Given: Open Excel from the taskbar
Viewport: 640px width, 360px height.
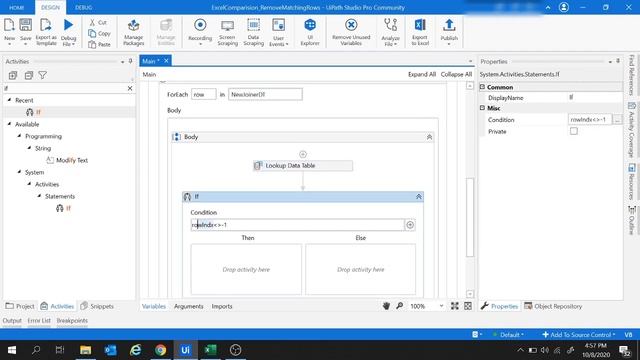Looking at the screenshot, I should (210, 350).
